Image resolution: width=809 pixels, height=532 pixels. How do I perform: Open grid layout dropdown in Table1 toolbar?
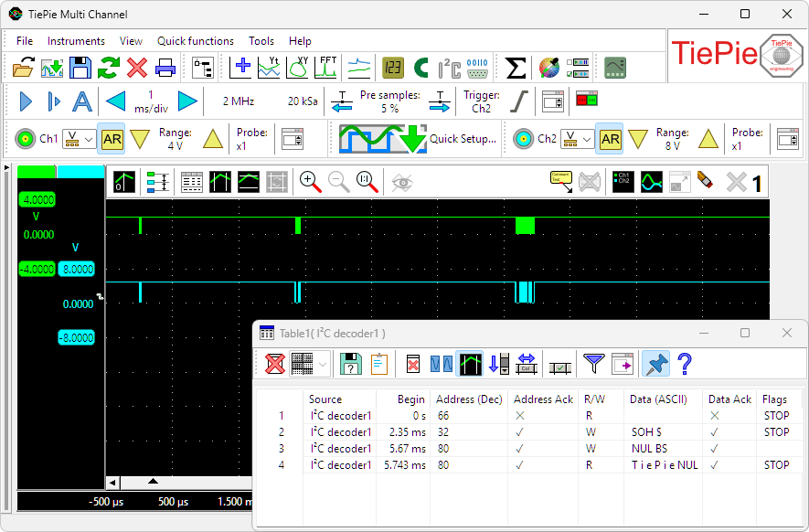(309, 364)
